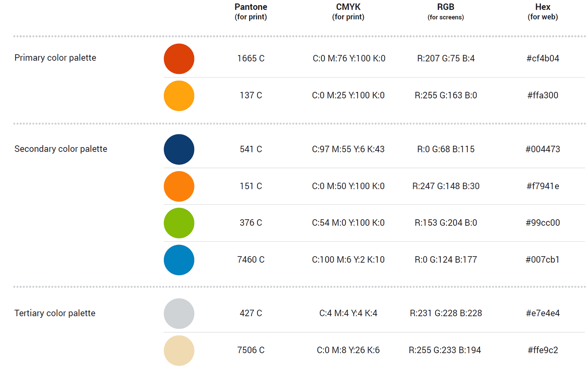
Task: Click the red-orange 1665 C color swatch
Action: click(179, 59)
